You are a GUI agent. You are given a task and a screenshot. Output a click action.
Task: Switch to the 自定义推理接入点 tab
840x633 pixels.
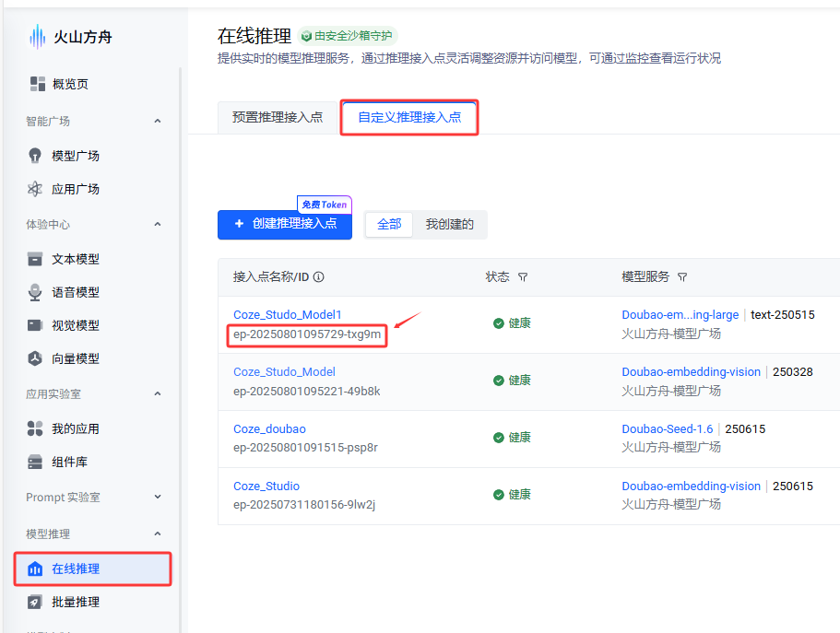409,117
